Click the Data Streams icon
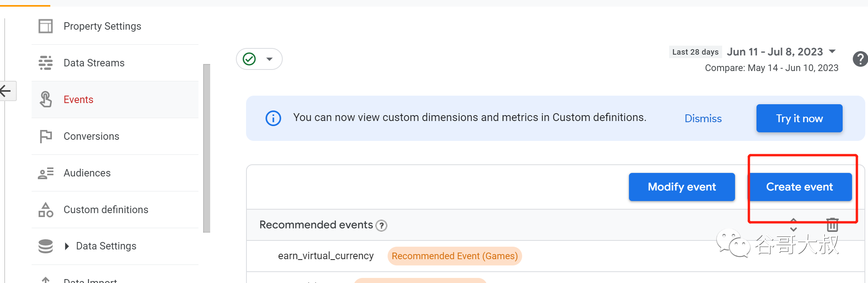 [46, 63]
